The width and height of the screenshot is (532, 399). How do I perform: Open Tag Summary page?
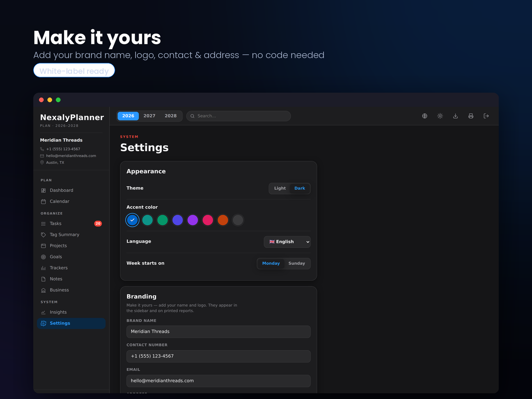(71, 235)
